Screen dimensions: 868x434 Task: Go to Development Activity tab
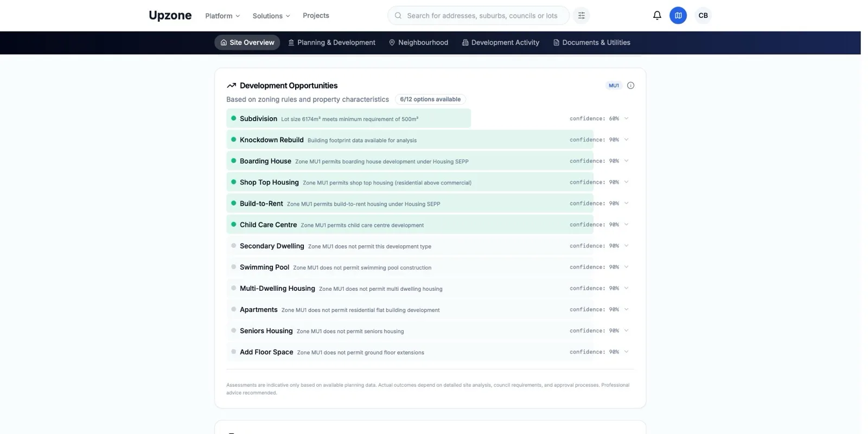pyautogui.click(x=500, y=42)
